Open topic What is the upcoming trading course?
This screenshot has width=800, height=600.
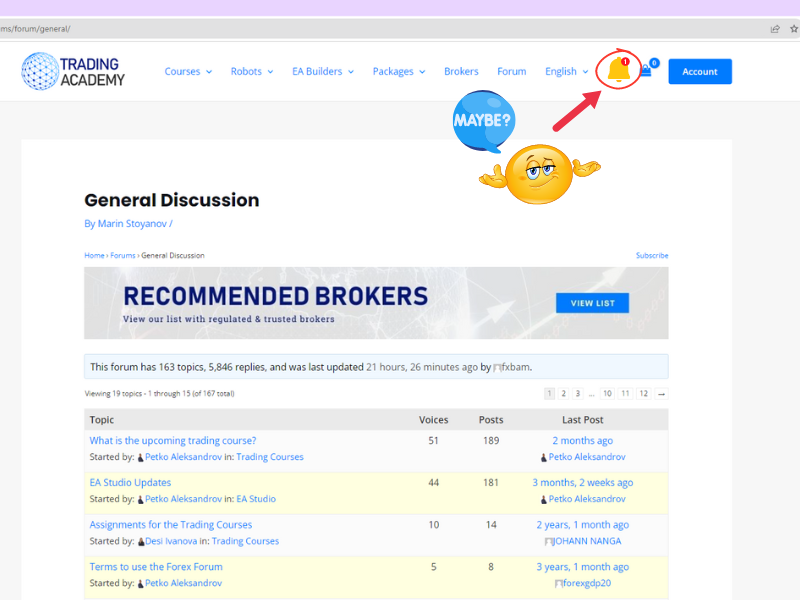point(173,440)
